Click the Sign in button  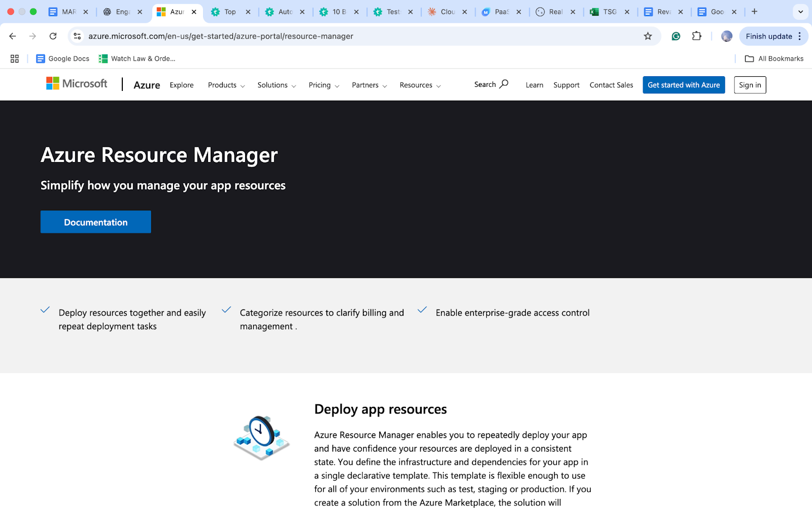750,85
